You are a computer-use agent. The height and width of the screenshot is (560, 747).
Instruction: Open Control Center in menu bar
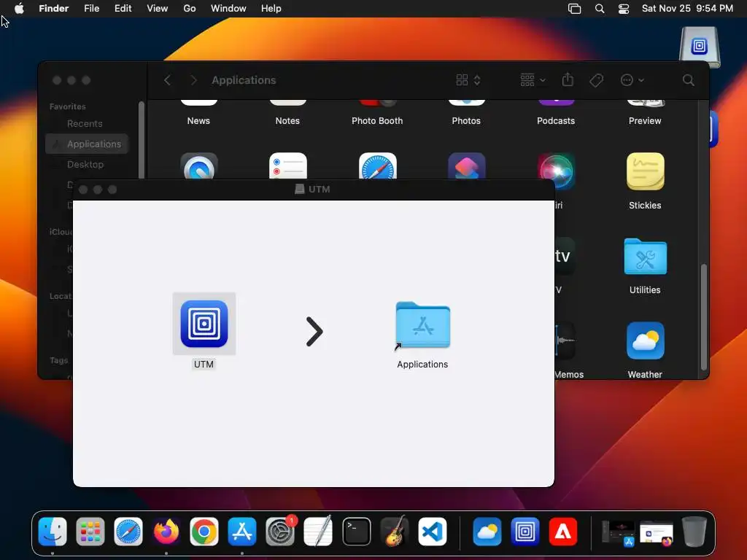(x=624, y=9)
